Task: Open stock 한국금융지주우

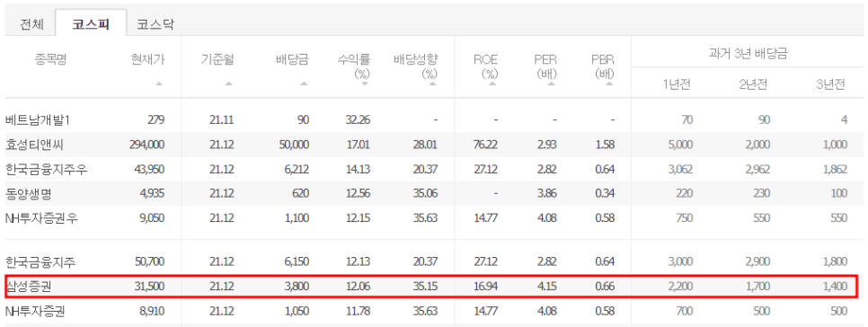Action: point(46,169)
